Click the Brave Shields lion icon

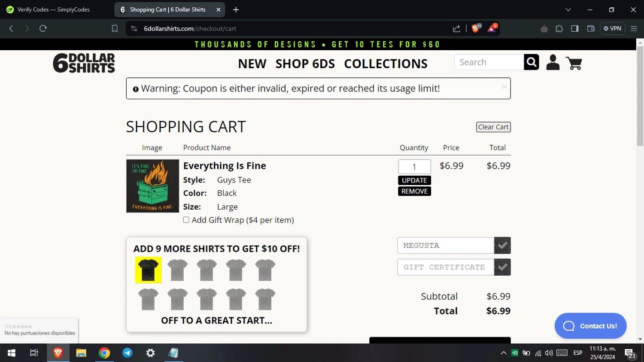click(x=476, y=28)
